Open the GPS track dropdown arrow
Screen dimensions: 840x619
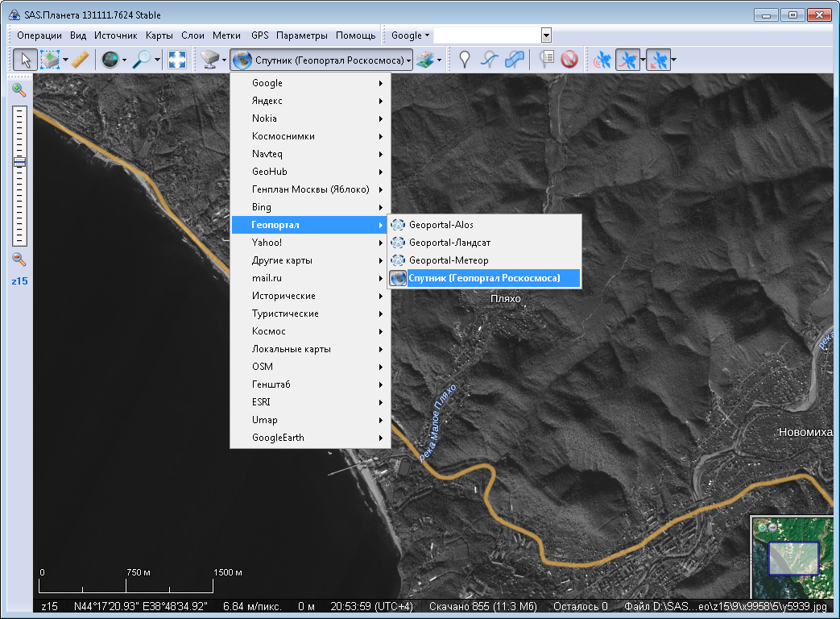pyautogui.click(x=643, y=60)
